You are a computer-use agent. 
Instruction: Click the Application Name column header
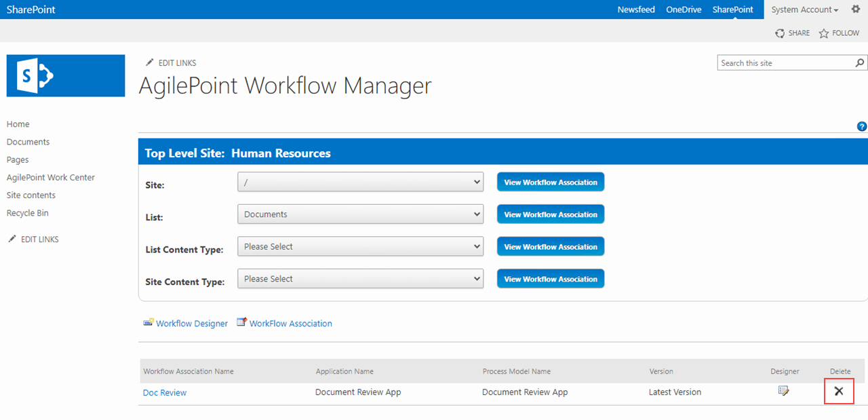(x=344, y=371)
